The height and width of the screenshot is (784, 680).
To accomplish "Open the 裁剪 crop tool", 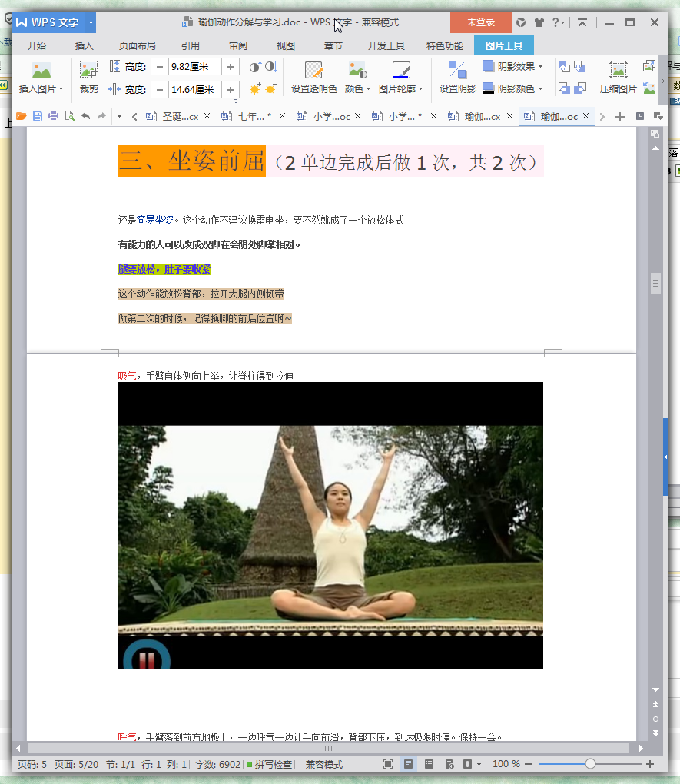I will tap(88, 77).
